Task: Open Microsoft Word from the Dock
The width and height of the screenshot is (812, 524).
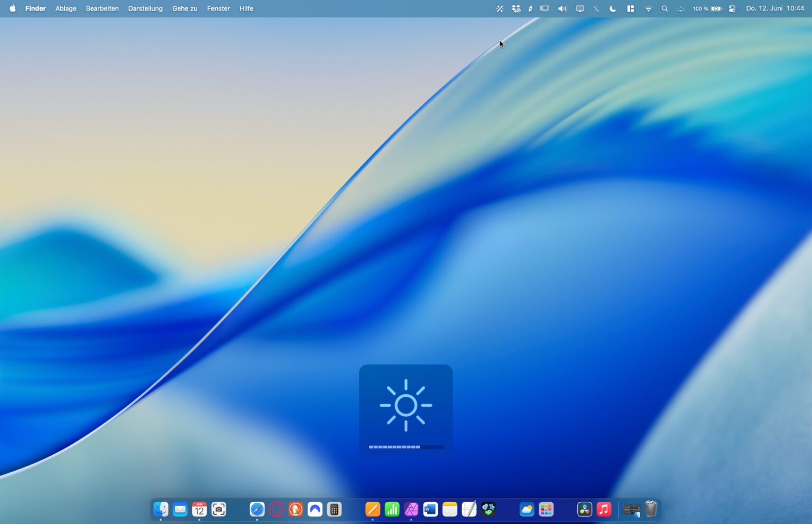Action: [x=430, y=509]
